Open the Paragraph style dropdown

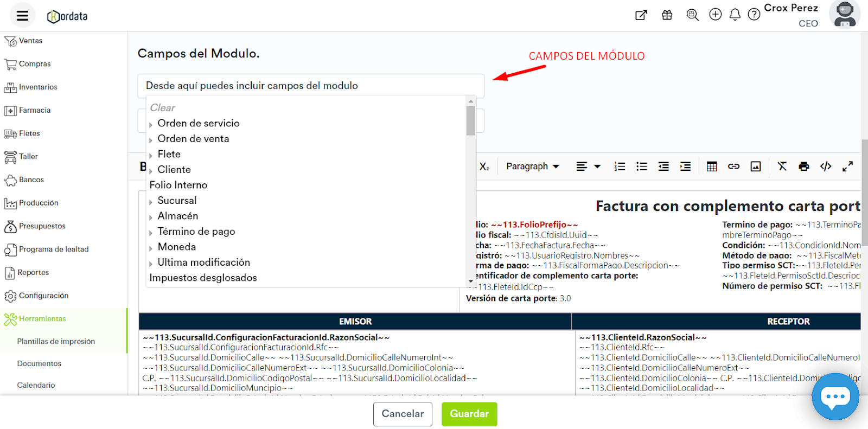point(532,167)
